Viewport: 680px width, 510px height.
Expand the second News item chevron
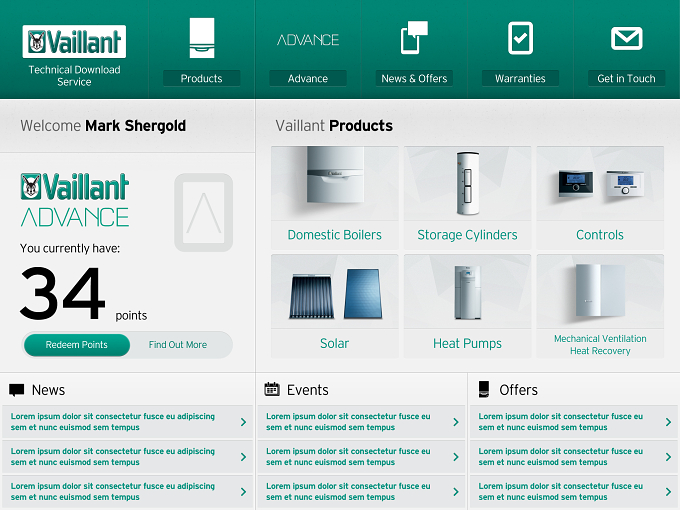click(243, 457)
